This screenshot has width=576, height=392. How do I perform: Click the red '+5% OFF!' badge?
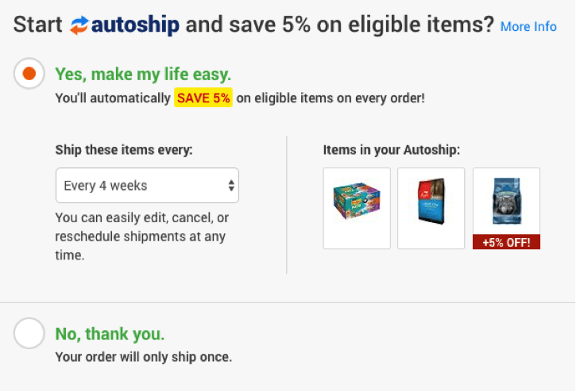coord(506,242)
